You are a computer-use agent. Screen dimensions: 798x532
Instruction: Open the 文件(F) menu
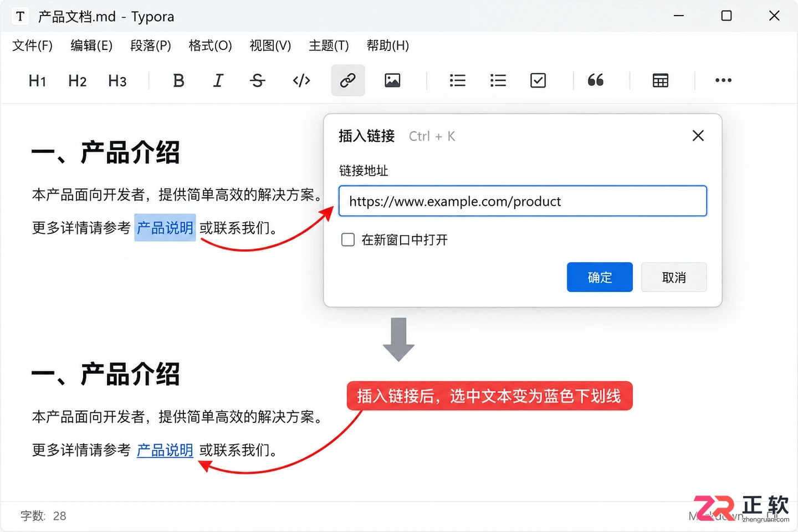point(33,46)
